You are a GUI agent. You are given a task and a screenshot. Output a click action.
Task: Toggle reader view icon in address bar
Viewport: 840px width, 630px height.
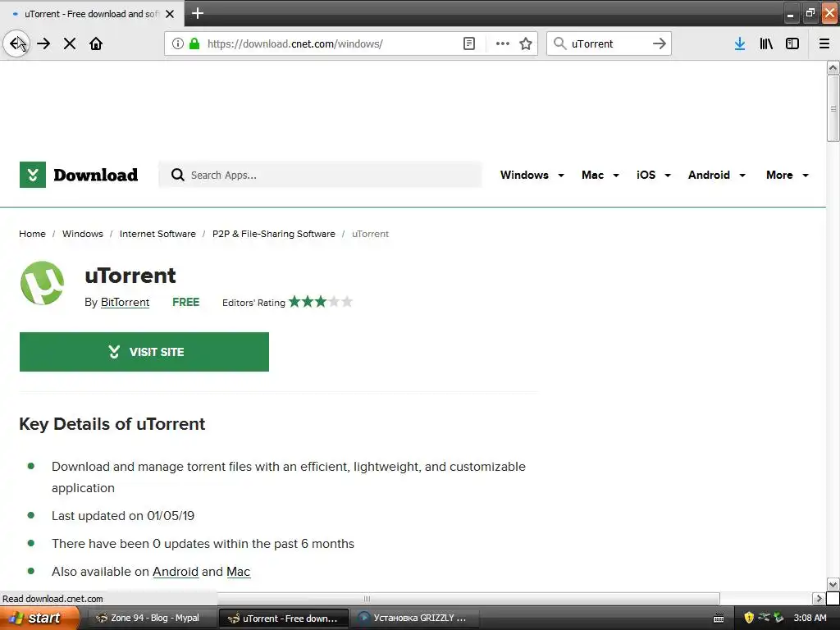[x=469, y=43]
